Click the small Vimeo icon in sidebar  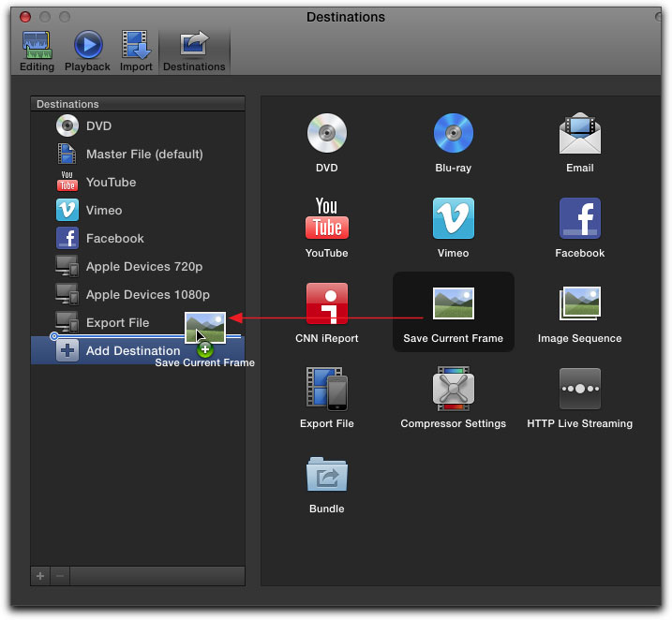coord(67,210)
